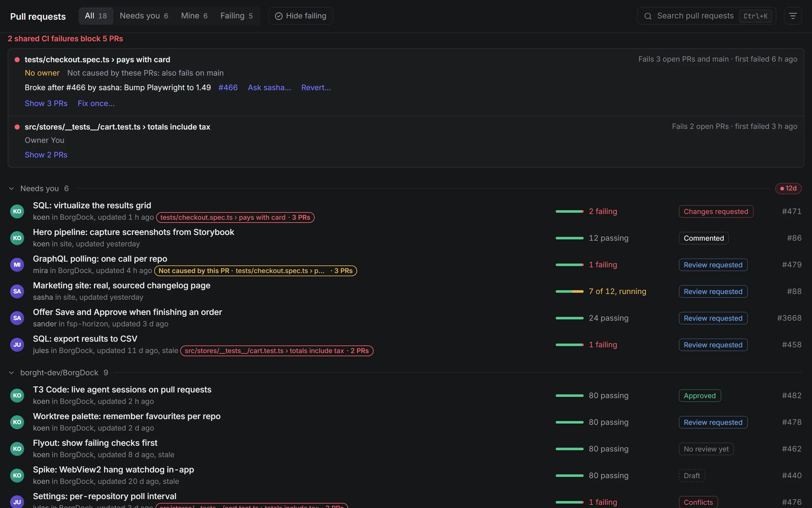
Task: Expand Show 2 PRs under cart test failure
Action: (x=46, y=155)
